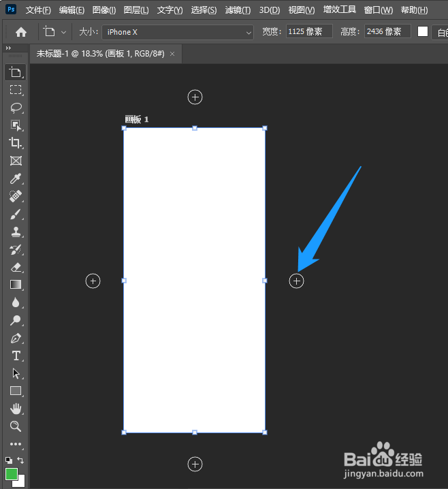Click the right-middle artboard resize handle

265,281
